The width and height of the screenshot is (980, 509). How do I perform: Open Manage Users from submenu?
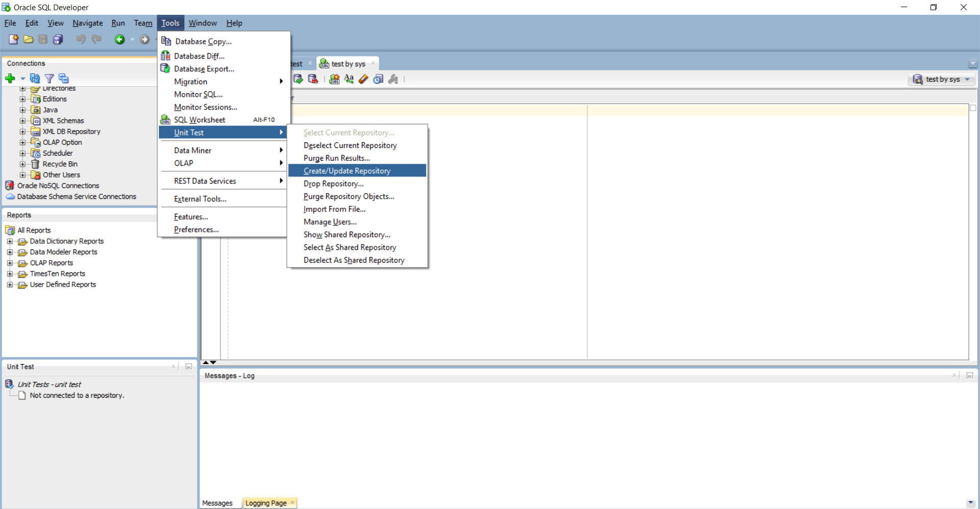click(x=357, y=221)
